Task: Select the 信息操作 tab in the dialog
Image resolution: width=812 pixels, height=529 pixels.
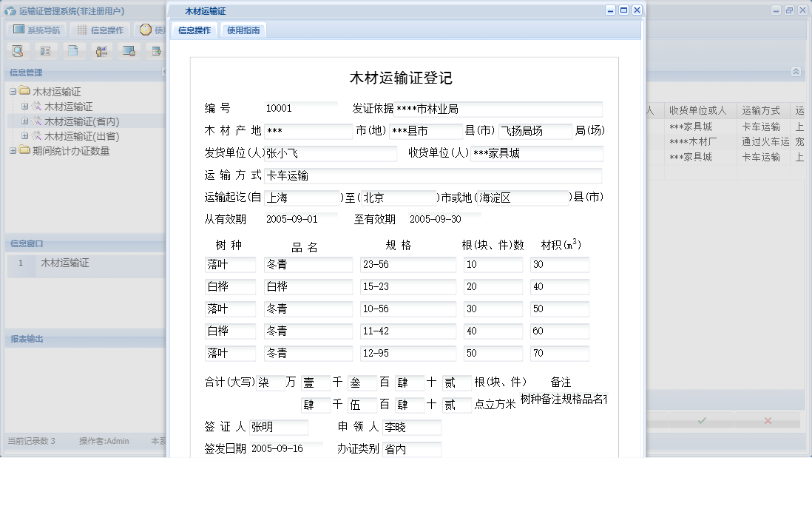Action: 194,30
